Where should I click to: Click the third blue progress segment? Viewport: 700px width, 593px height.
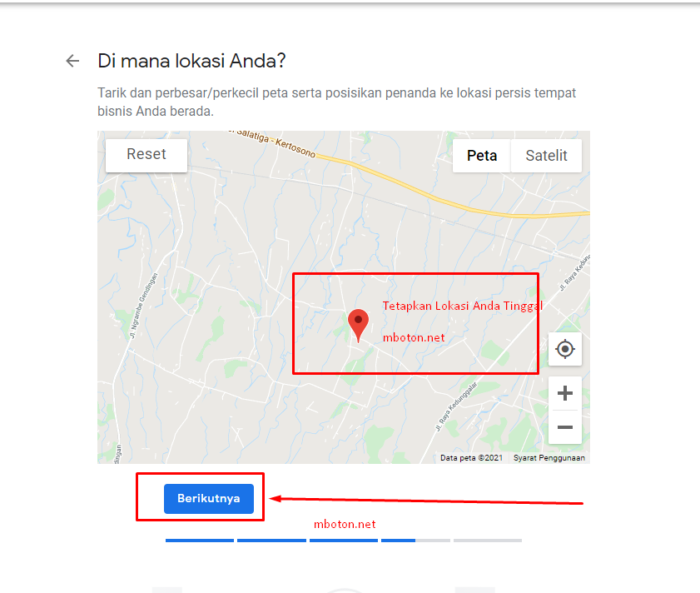point(344,541)
